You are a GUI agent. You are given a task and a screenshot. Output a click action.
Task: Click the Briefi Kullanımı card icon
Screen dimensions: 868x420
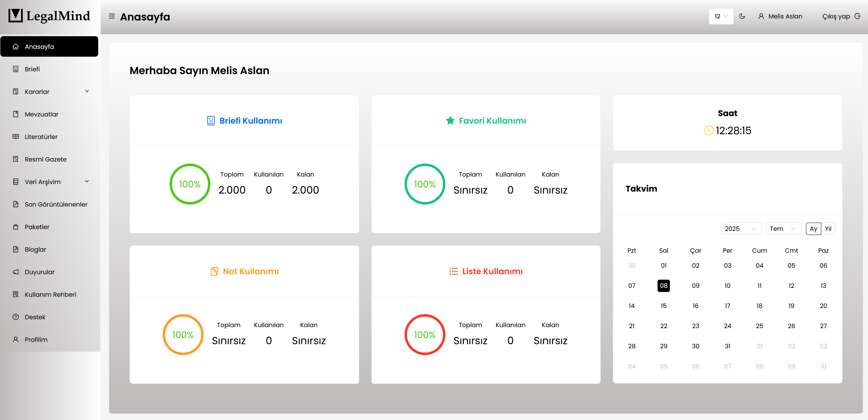click(x=211, y=121)
